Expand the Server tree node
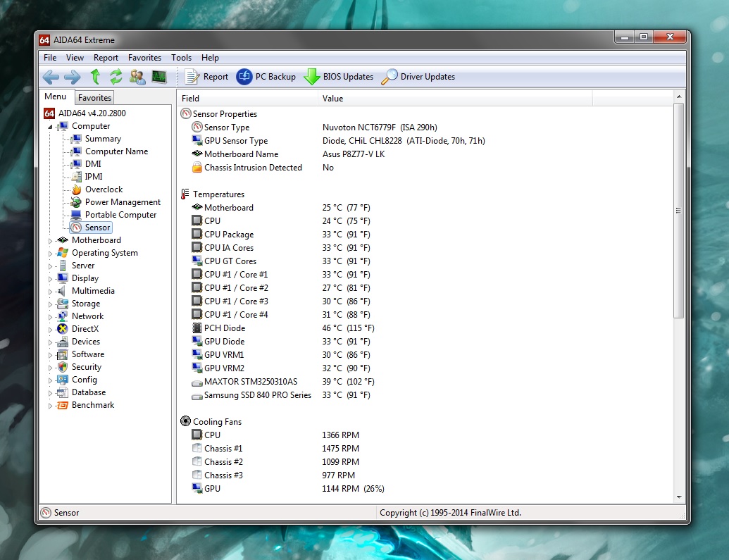The width and height of the screenshot is (729, 560). click(50, 266)
